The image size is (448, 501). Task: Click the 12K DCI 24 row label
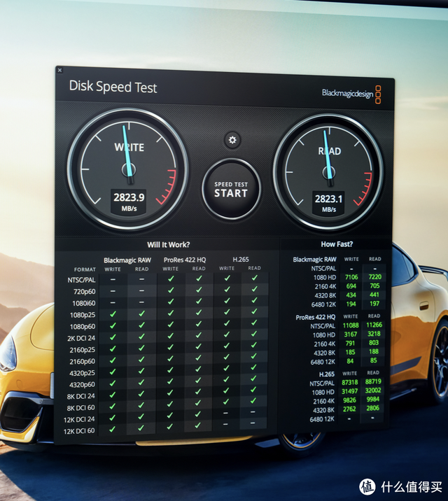79,420
